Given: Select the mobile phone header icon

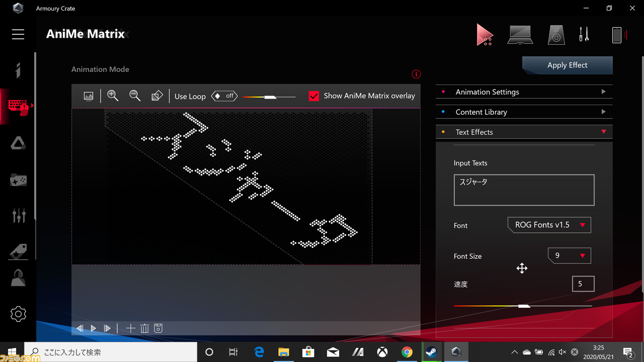Looking at the screenshot, I should click(617, 35).
